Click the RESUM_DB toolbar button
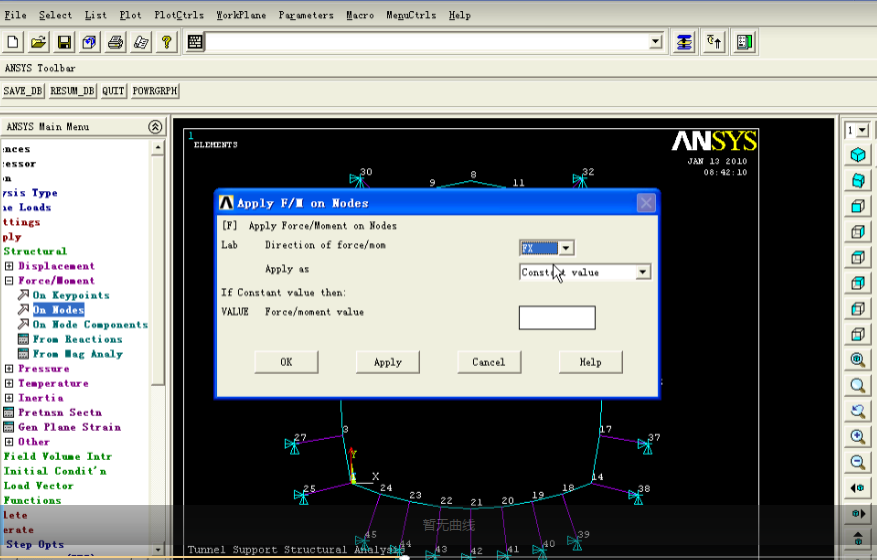877x560 pixels. click(x=72, y=91)
